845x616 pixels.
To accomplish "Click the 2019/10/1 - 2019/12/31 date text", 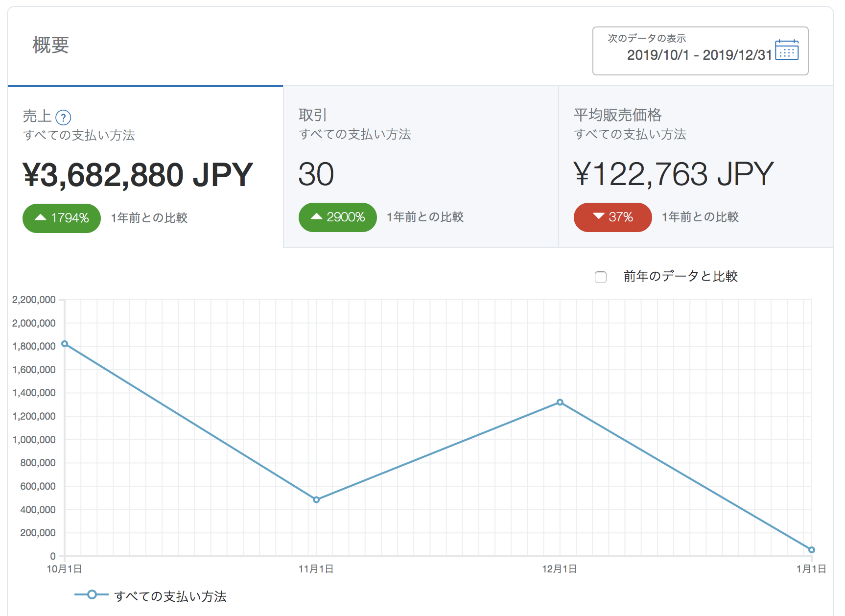I will click(x=699, y=55).
